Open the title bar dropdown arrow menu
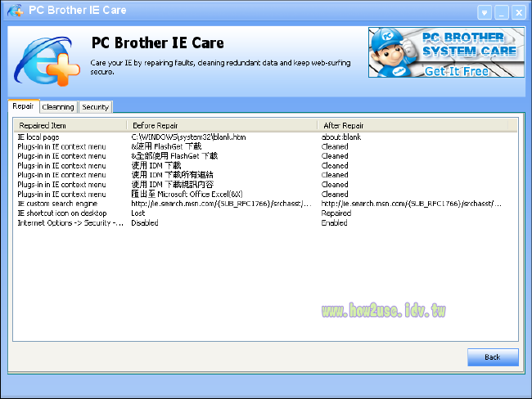This screenshot has height=399, width=532. (485, 12)
